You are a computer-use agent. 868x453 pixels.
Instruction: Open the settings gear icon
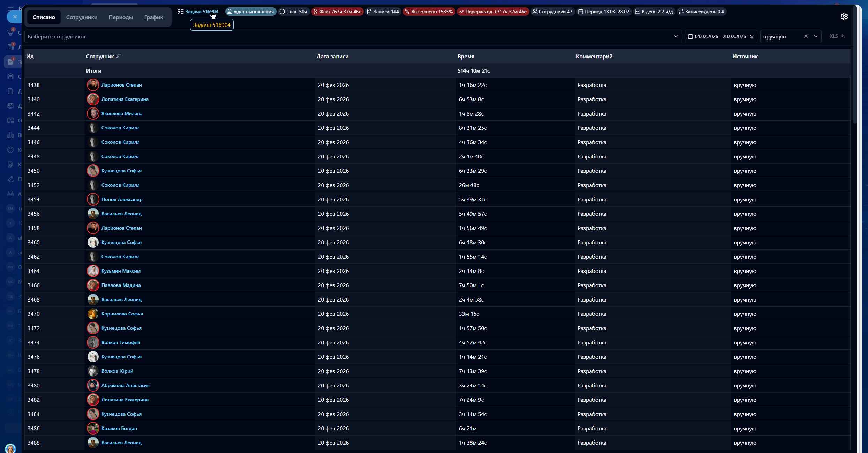click(844, 16)
